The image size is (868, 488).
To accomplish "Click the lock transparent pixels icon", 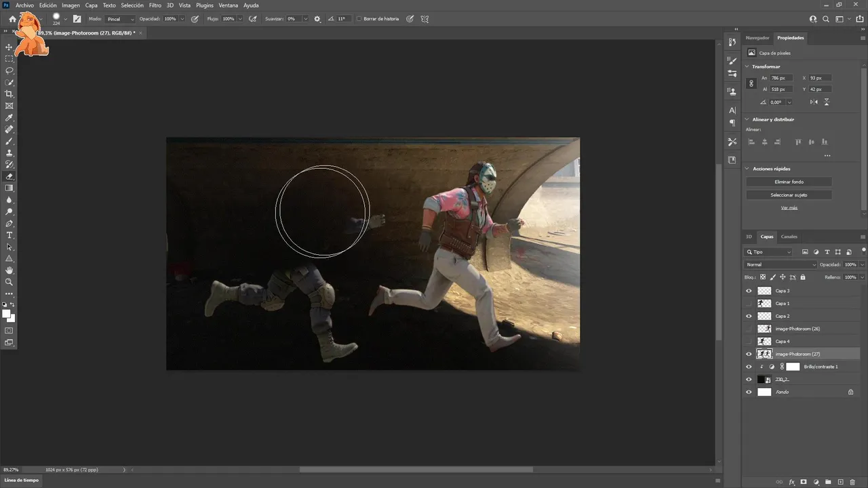I will 763,277.
